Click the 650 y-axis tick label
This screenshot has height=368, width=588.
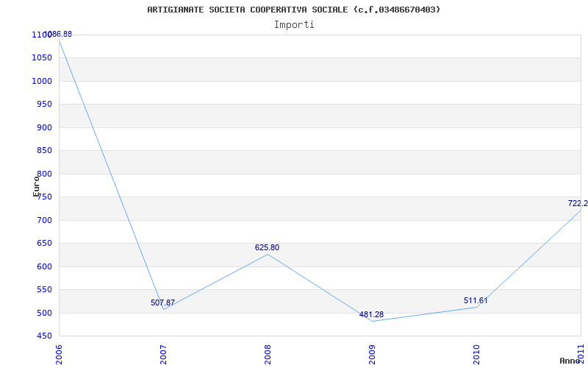coord(44,244)
